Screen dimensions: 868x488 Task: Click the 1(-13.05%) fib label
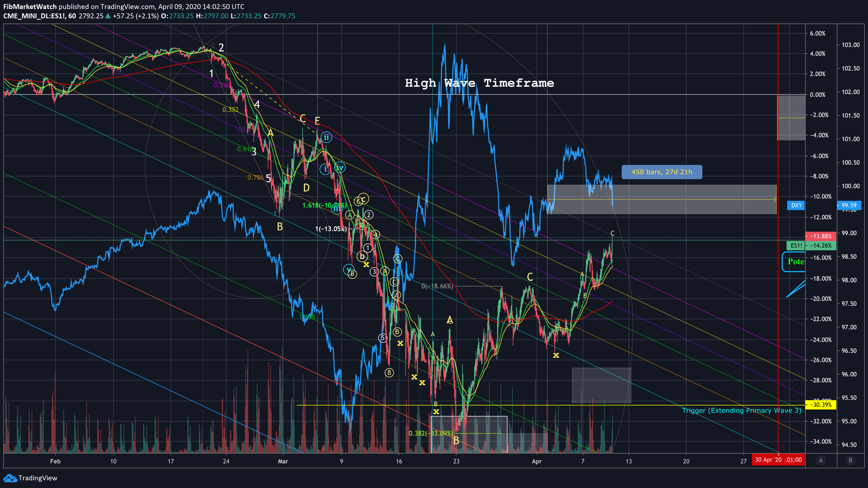pyautogui.click(x=331, y=229)
